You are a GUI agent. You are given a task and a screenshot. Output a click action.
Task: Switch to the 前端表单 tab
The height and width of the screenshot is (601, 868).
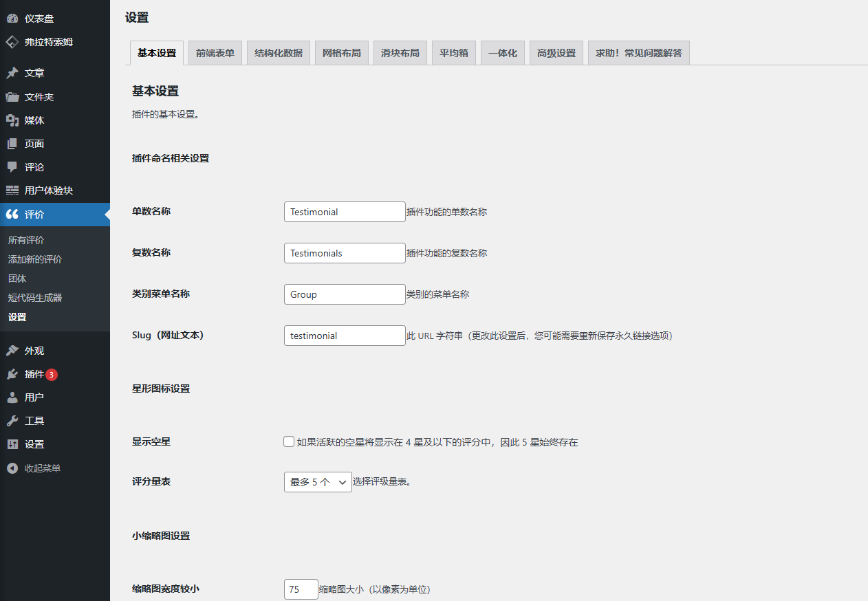coord(215,53)
